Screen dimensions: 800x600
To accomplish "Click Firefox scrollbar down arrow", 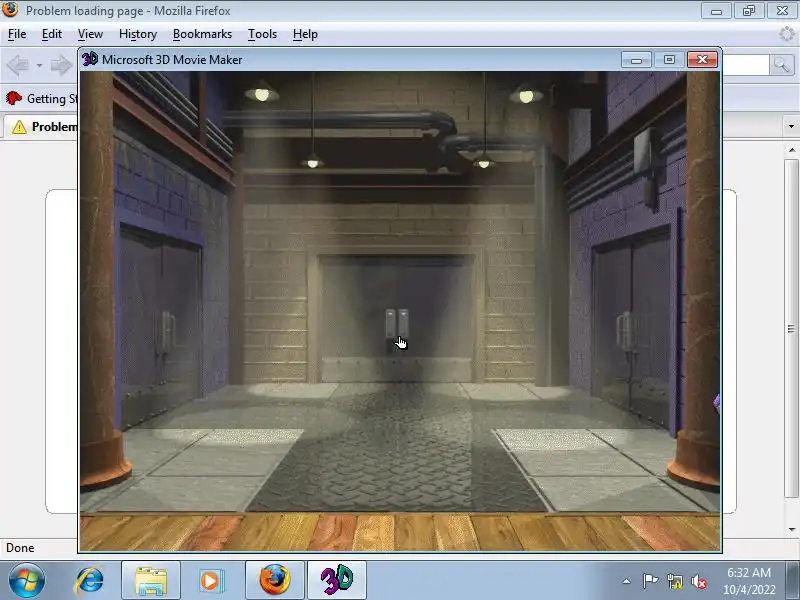I will tap(791, 530).
